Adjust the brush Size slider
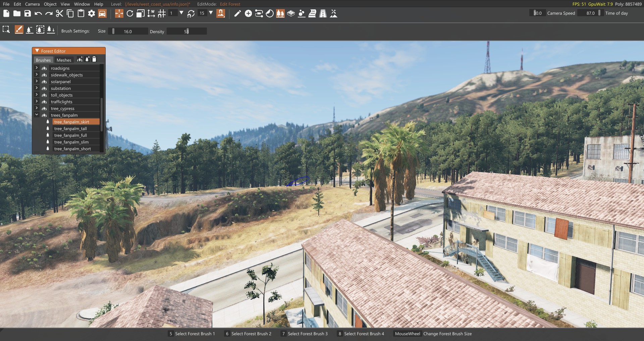The width and height of the screenshot is (644, 341). [x=128, y=31]
